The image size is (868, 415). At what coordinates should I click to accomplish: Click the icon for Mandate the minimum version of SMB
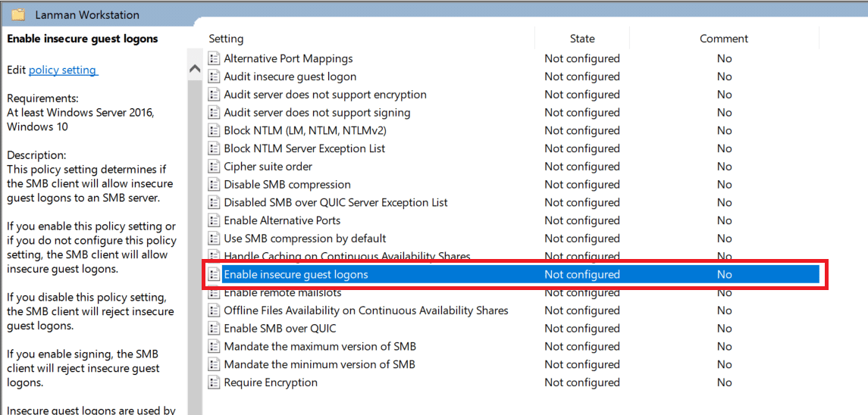point(214,364)
